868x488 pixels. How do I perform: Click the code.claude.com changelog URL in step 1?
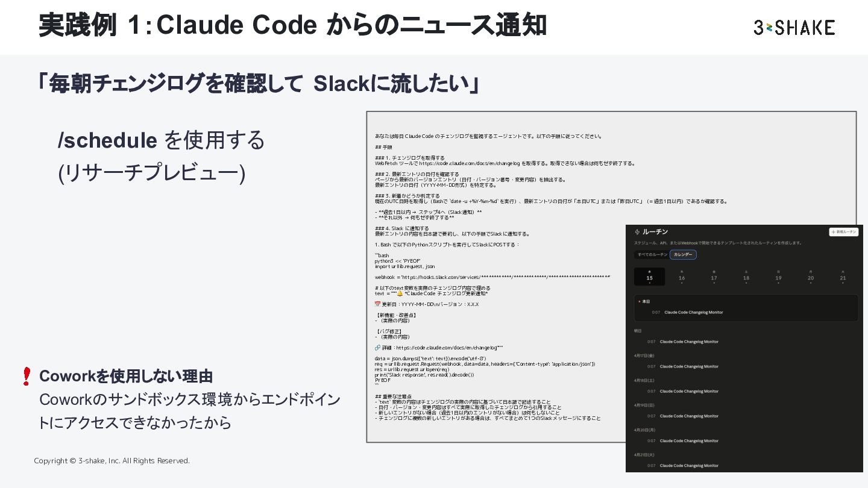tap(468, 163)
